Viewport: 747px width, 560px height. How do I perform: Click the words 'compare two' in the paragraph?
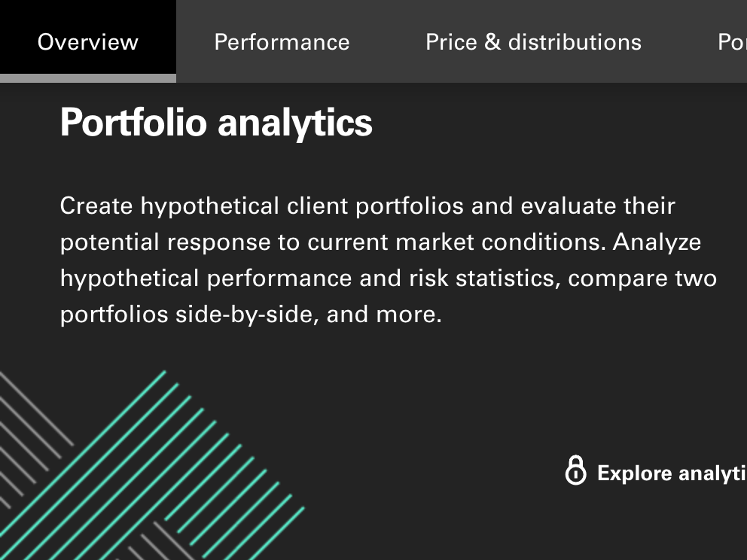tap(642, 278)
